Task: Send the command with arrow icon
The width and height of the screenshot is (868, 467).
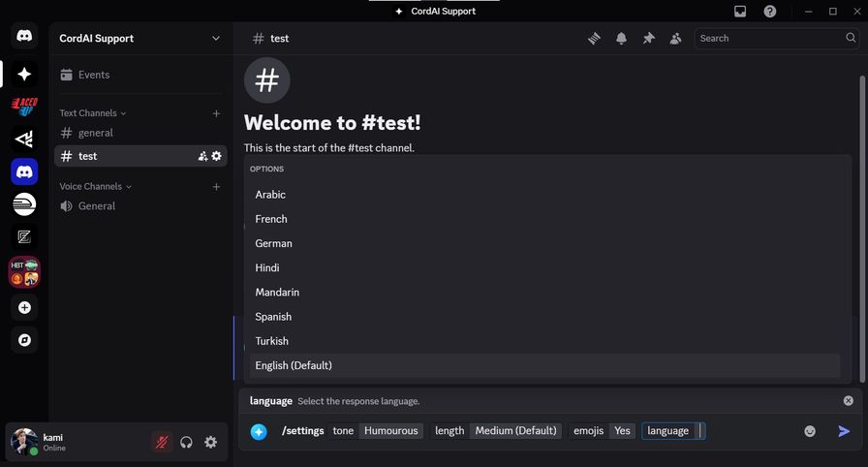Action: coord(844,431)
